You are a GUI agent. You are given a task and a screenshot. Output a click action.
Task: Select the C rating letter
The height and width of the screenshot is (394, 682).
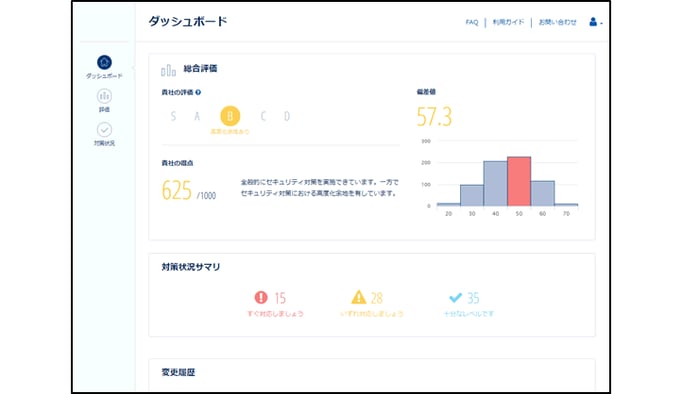263,116
